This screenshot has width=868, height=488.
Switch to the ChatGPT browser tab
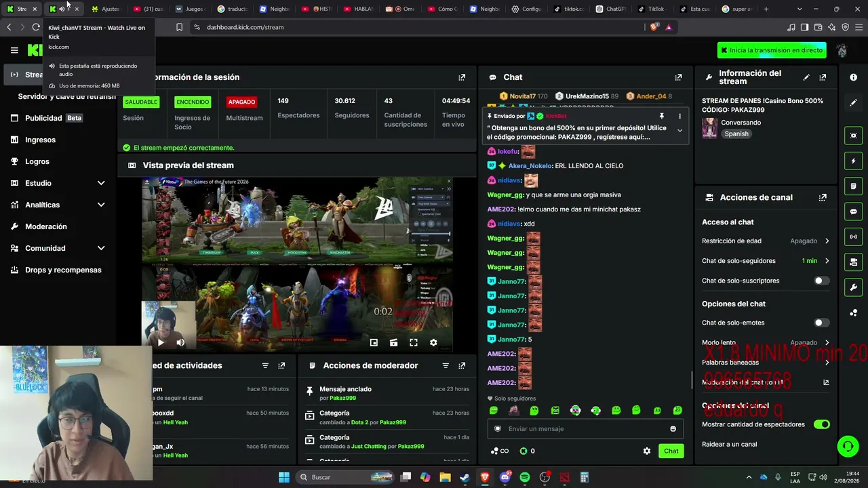610,9
